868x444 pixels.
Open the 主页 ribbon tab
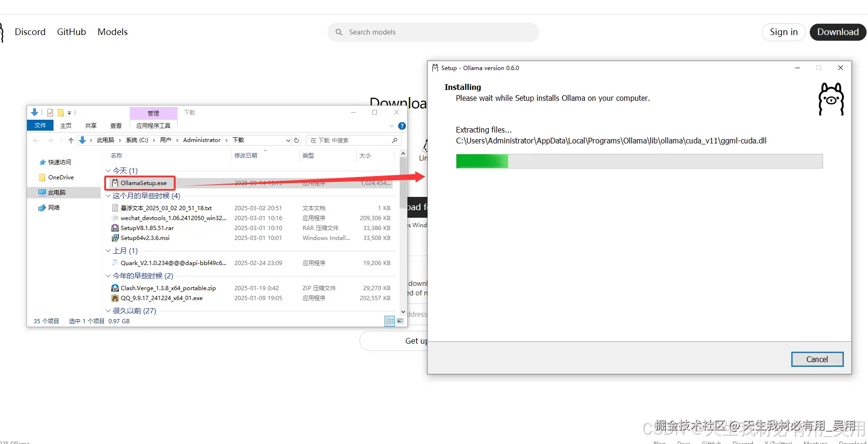click(66, 125)
